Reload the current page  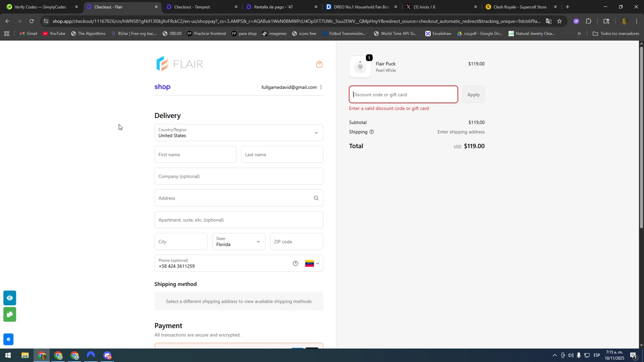tap(31, 21)
